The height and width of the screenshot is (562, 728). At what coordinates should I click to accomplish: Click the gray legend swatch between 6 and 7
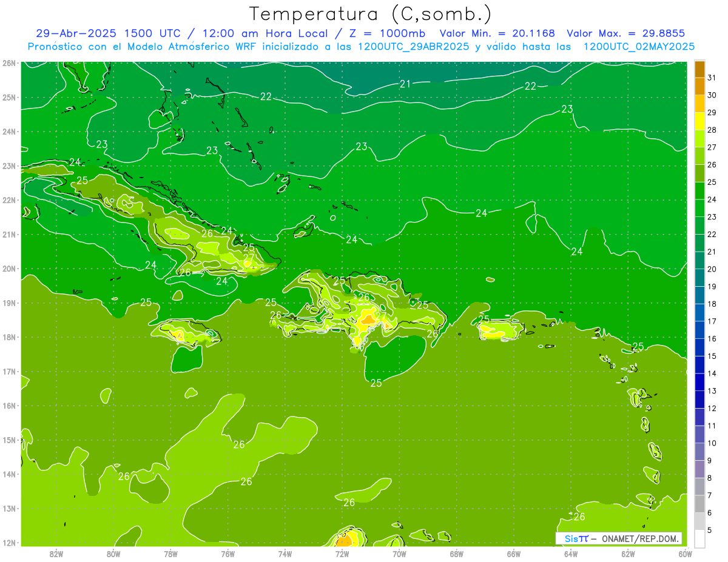[700, 504]
